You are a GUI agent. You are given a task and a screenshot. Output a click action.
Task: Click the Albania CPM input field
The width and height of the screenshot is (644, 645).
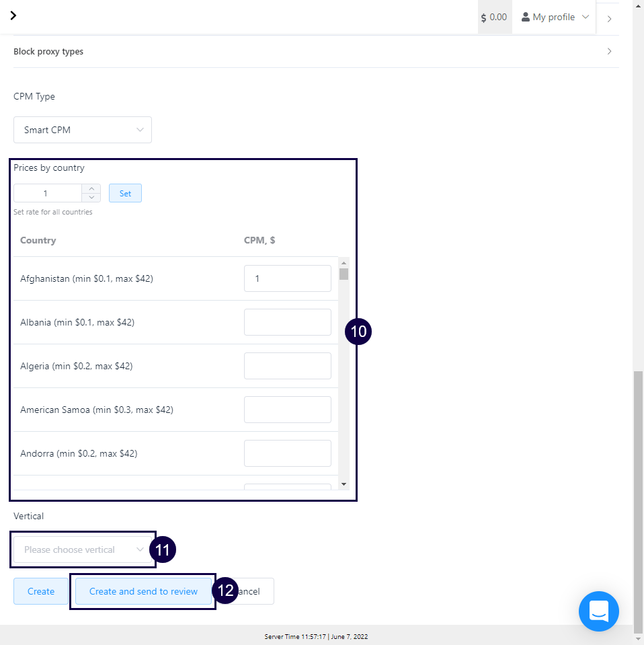click(x=287, y=322)
